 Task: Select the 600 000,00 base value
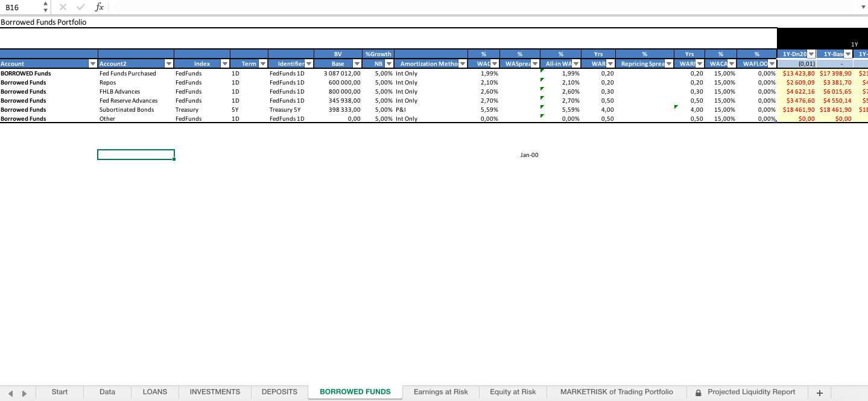coord(338,83)
